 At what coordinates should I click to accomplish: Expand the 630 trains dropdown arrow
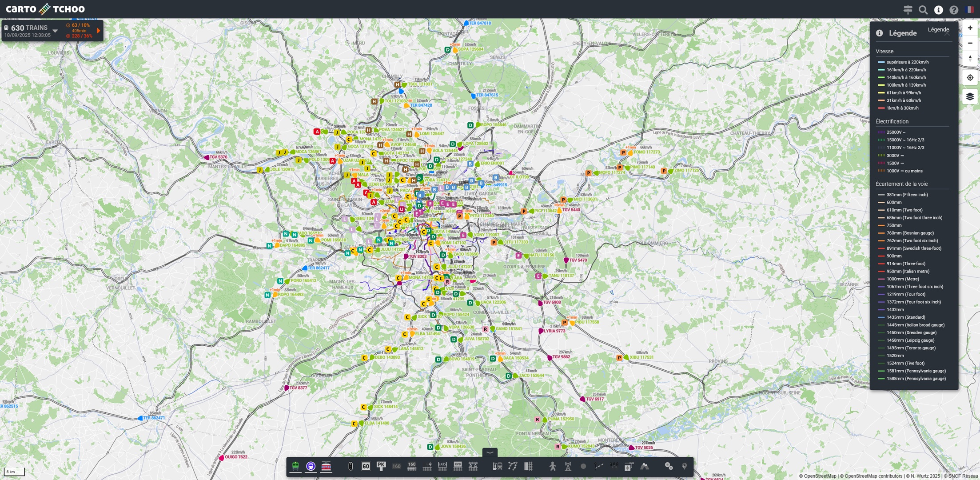coord(55,31)
